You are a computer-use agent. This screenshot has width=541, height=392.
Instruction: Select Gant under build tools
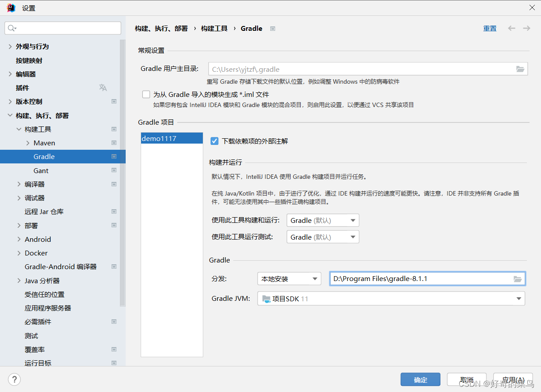(41, 170)
